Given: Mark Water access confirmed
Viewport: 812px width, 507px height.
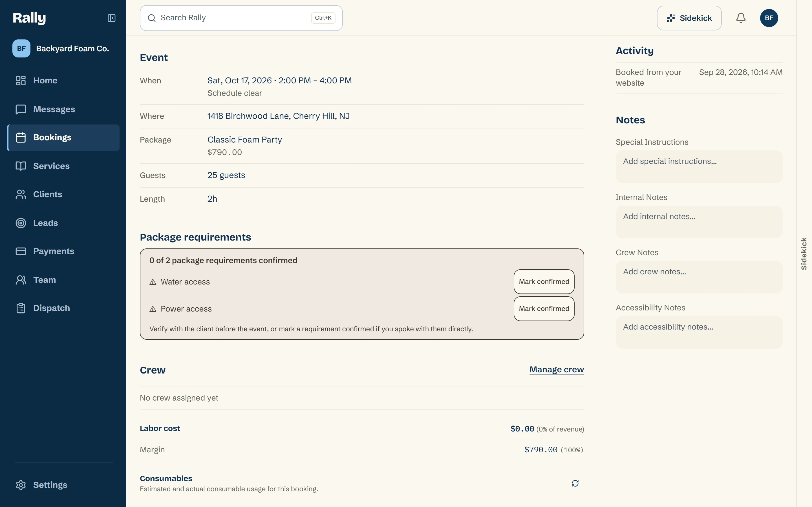Looking at the screenshot, I should 544,282.
